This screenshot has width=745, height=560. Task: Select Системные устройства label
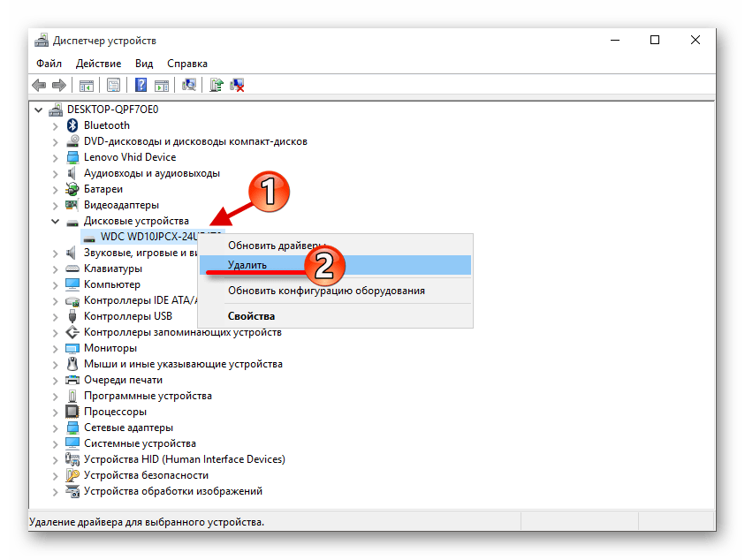[x=140, y=443]
